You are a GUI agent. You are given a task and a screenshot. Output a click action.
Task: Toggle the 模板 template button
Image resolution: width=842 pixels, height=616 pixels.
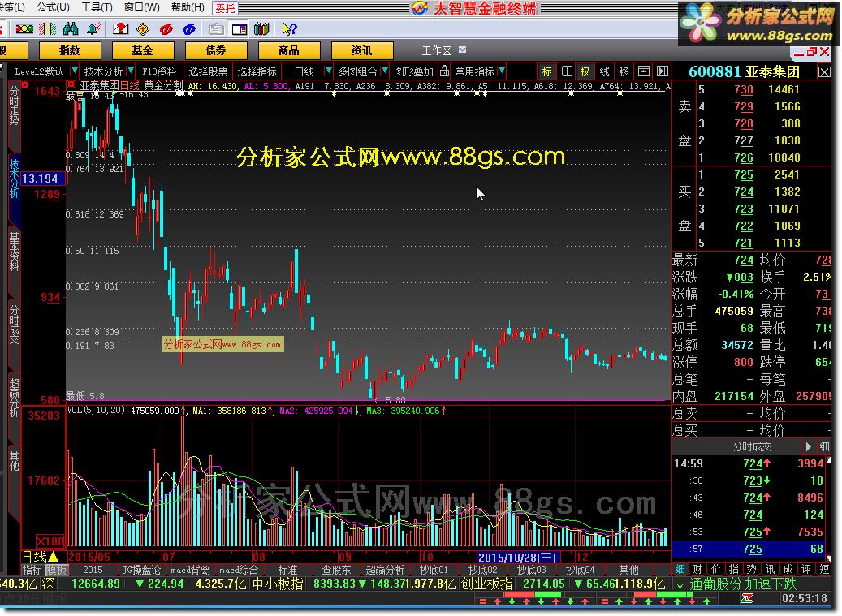coord(56,570)
